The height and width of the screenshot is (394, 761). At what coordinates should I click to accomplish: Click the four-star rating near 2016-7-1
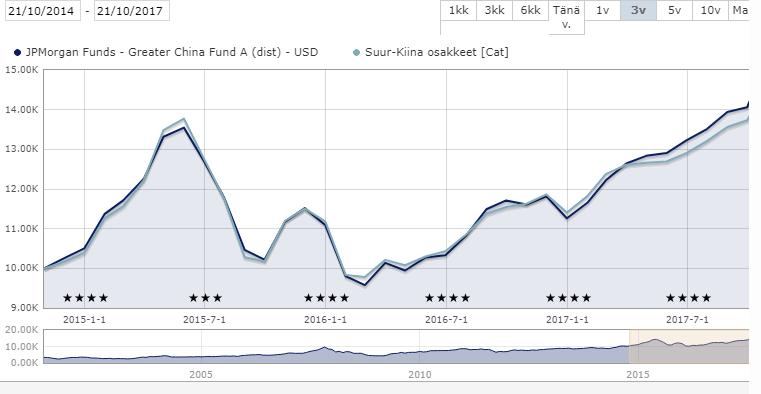pos(447,298)
